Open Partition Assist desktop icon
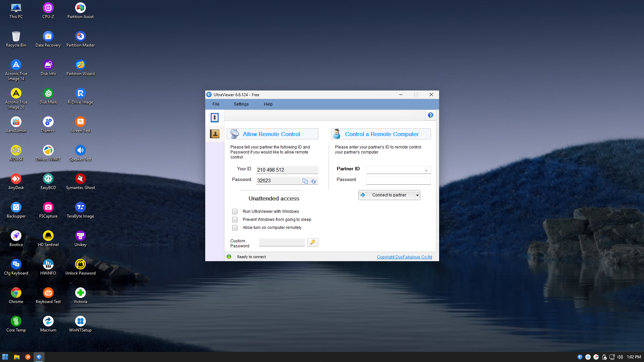The image size is (644, 362). (80, 11)
